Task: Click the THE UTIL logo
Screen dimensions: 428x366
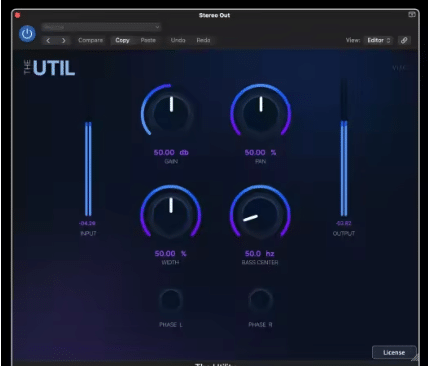Action: point(50,68)
